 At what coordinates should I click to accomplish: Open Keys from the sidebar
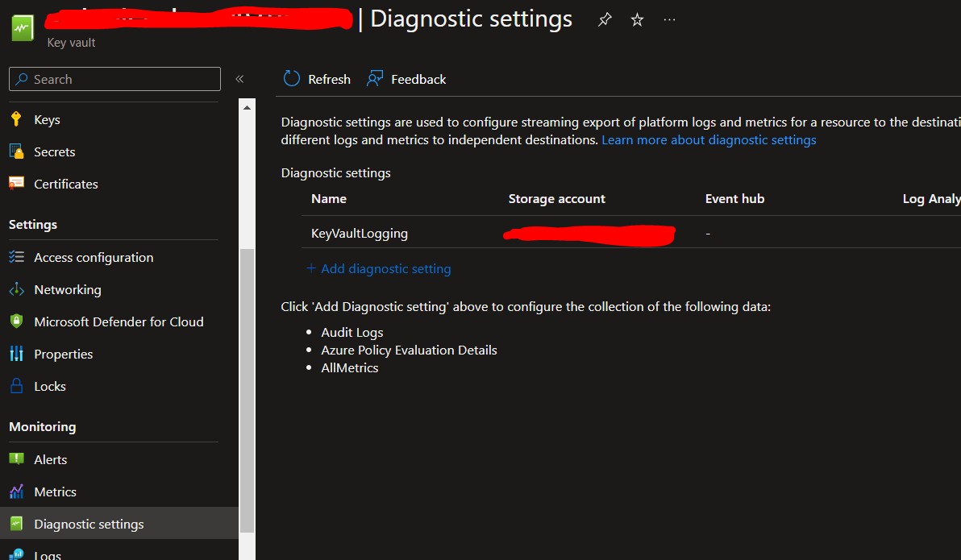click(45, 119)
